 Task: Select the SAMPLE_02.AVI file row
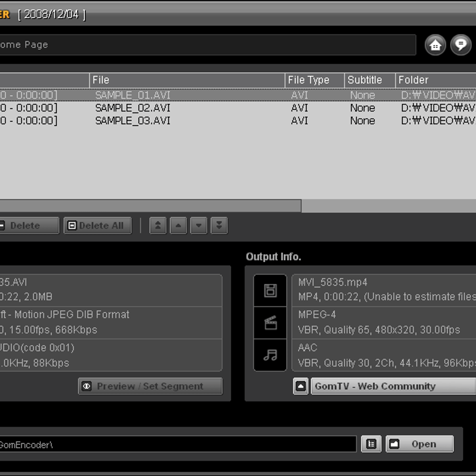pyautogui.click(x=133, y=108)
